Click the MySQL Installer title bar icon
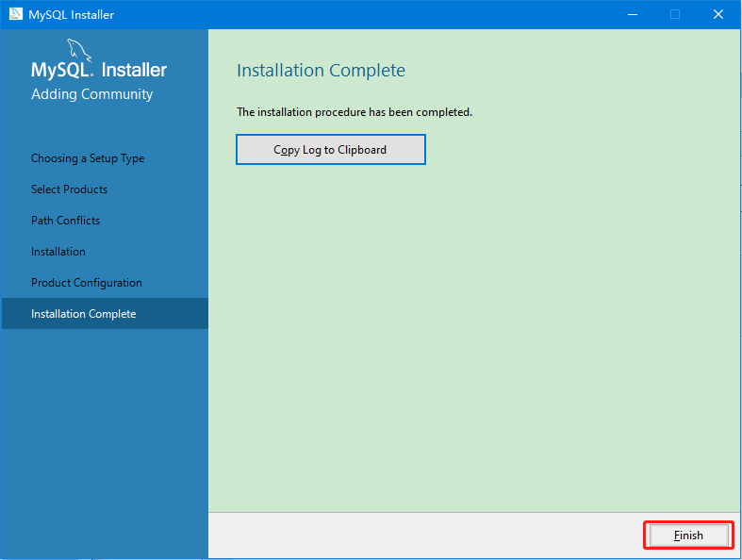 [x=16, y=14]
